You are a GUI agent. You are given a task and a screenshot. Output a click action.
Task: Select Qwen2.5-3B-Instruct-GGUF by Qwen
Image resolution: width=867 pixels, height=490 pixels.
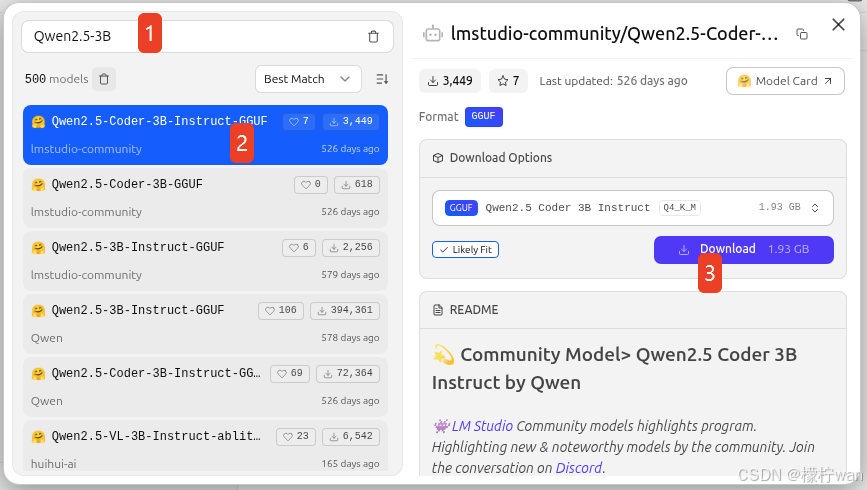pos(205,324)
